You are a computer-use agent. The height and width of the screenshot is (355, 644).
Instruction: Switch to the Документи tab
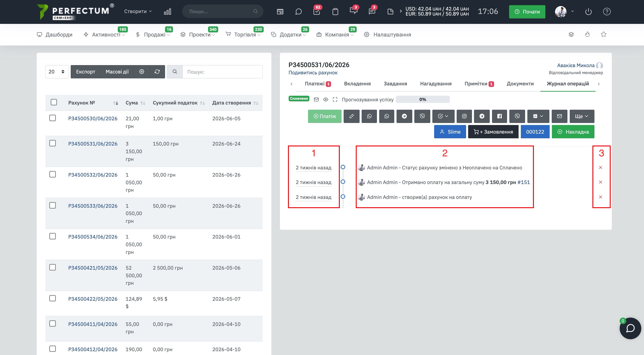tap(520, 84)
